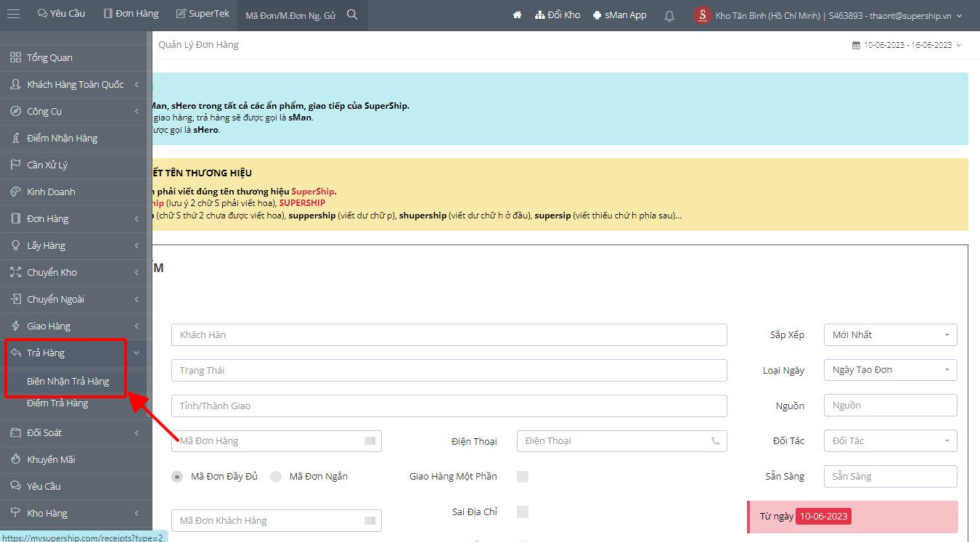Click the Cần Xử Lý flag icon
980x542 pixels.
coord(15,165)
